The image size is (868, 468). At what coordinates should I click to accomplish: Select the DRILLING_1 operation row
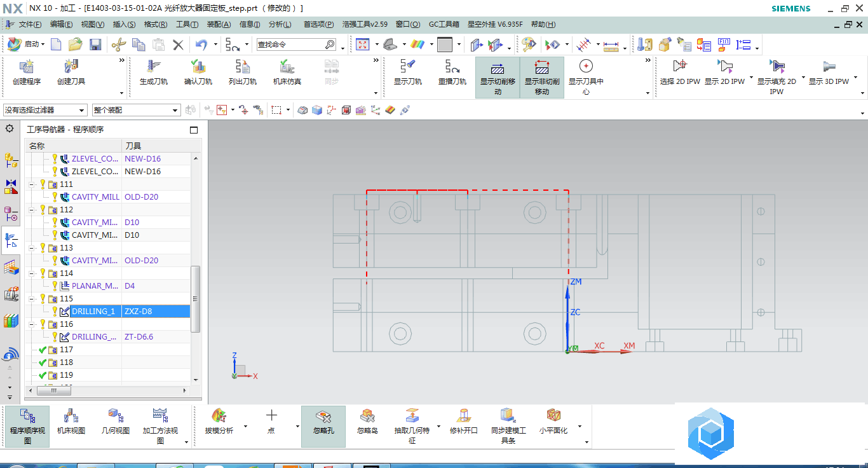pyautogui.click(x=107, y=312)
